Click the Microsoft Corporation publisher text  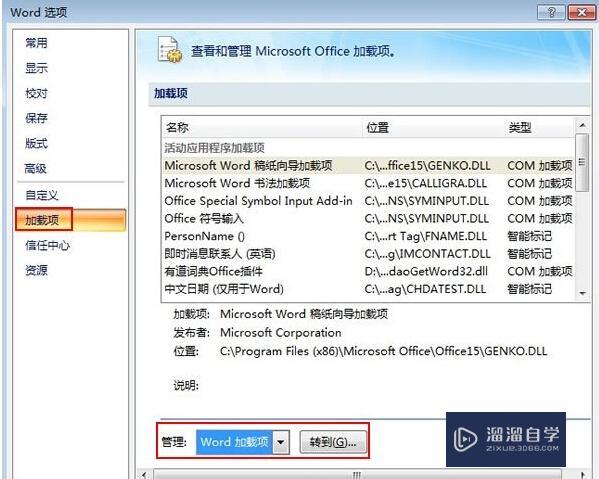281,333
